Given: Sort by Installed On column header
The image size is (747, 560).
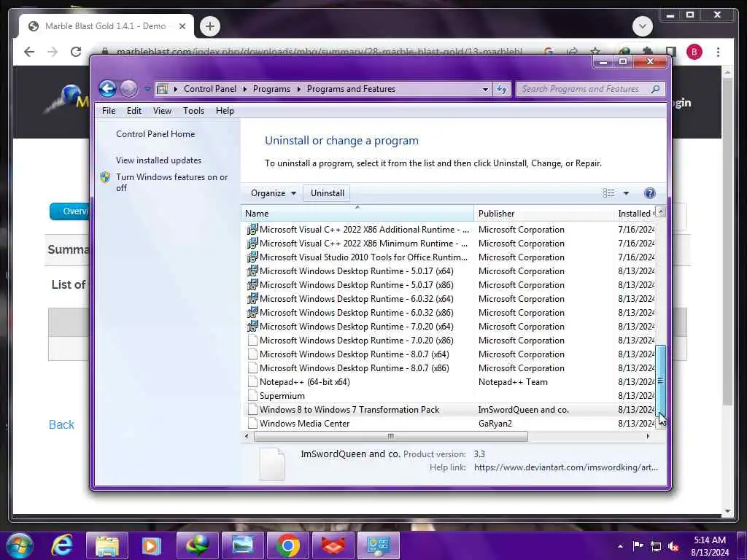Looking at the screenshot, I should coord(635,214).
